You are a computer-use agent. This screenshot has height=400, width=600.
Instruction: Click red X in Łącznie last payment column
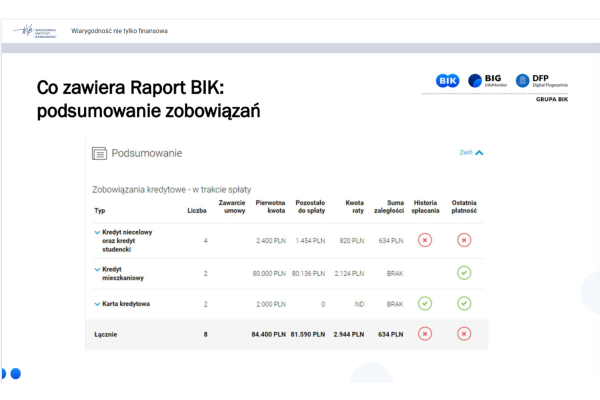(x=464, y=334)
